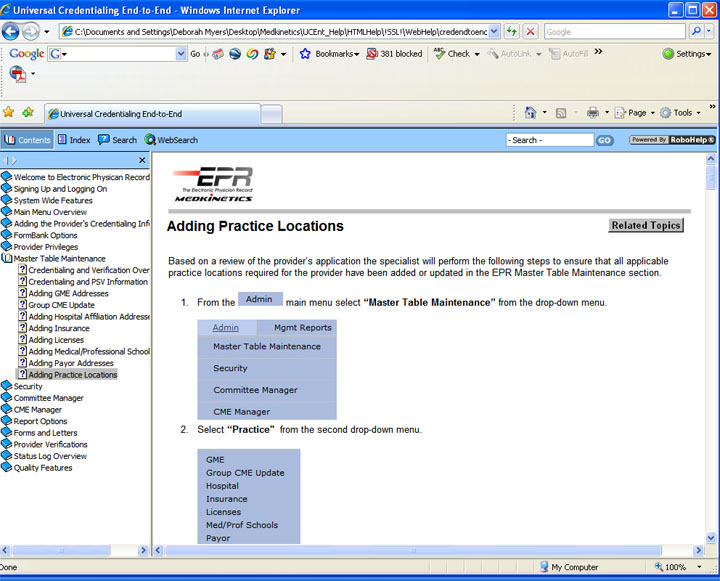
Task: Click the Refresh page icon
Action: (511, 32)
